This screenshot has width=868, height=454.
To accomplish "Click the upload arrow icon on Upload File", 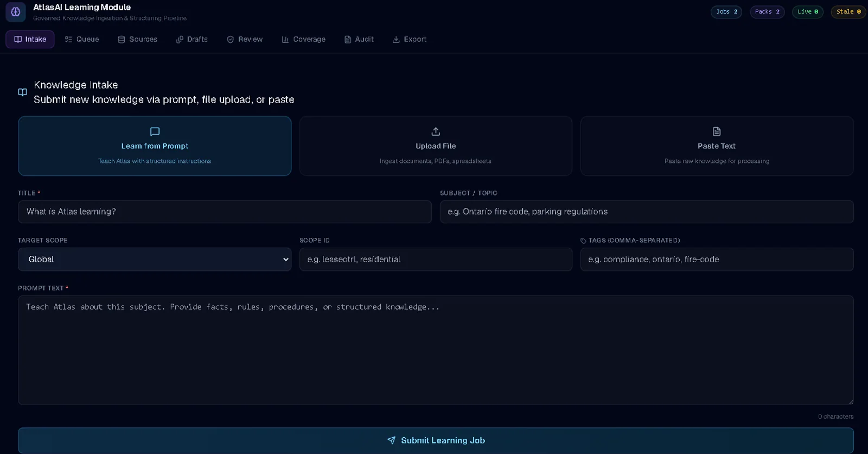I will coord(436,131).
